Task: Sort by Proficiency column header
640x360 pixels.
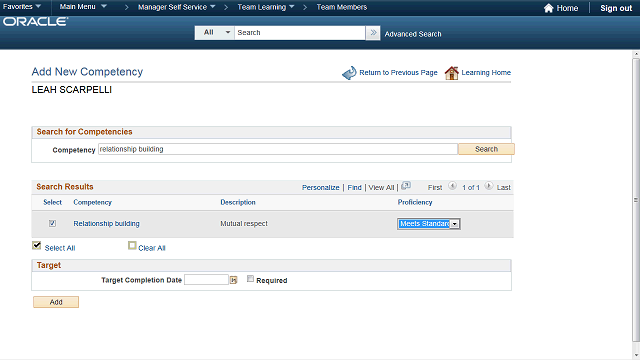Action: 415,202
